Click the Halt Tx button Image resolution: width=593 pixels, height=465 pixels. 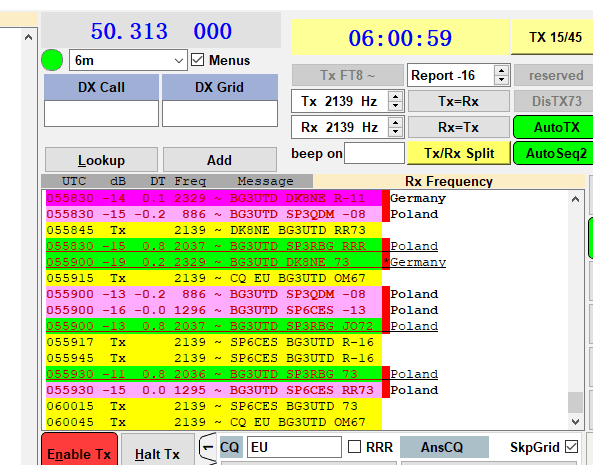(157, 452)
